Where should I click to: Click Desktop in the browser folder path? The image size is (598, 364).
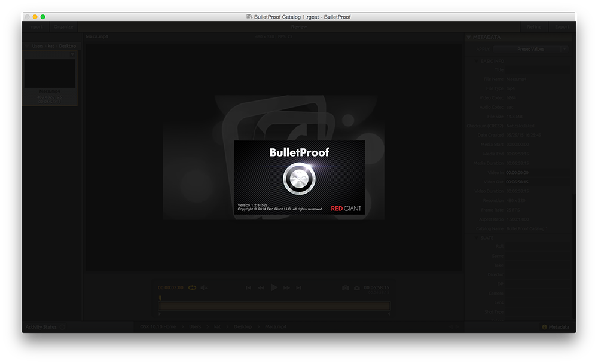[68, 46]
